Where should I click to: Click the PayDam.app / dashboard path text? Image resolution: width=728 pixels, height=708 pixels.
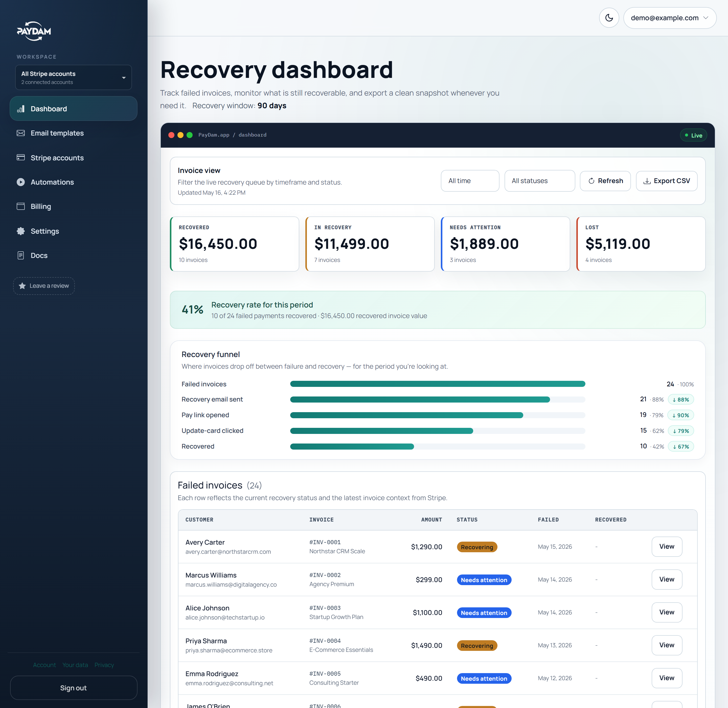click(232, 135)
